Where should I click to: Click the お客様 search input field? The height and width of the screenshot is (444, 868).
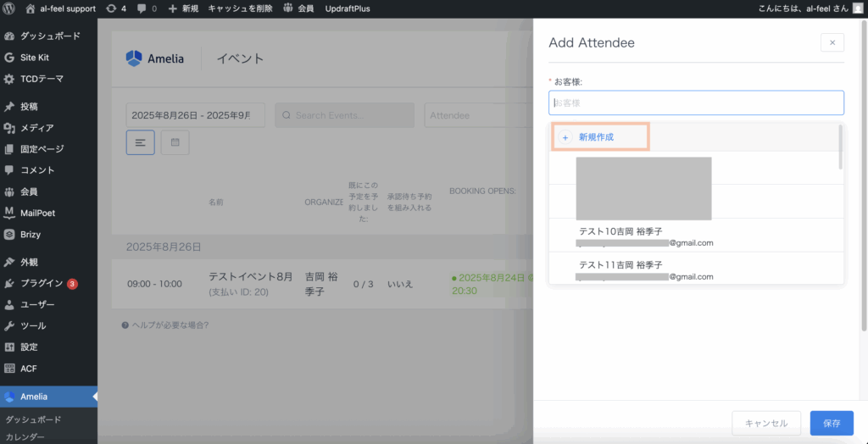tap(695, 103)
